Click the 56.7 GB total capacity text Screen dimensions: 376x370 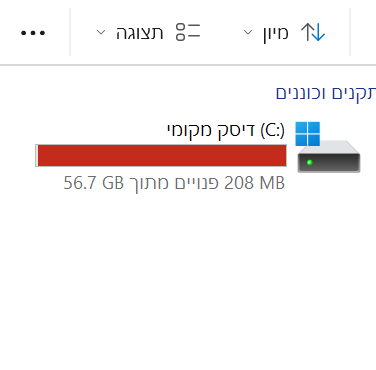coord(94,183)
